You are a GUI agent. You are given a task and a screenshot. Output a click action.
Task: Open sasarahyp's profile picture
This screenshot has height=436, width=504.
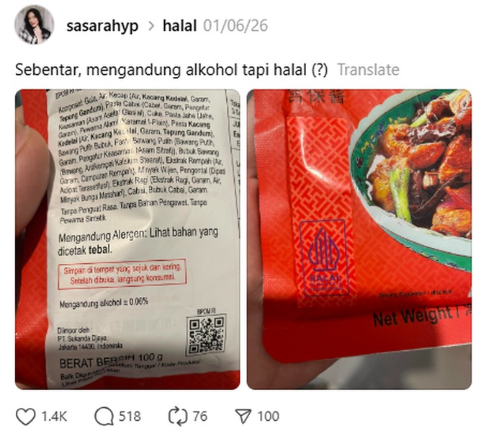[x=34, y=25]
